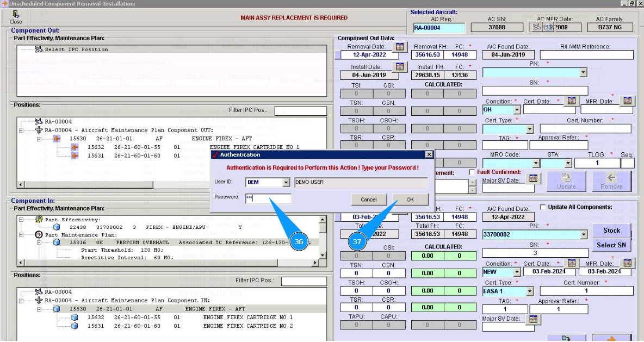Open the PN dropdown in Component Out Data
Image resolution: width=644 pixels, height=342 pixels.
583,73
